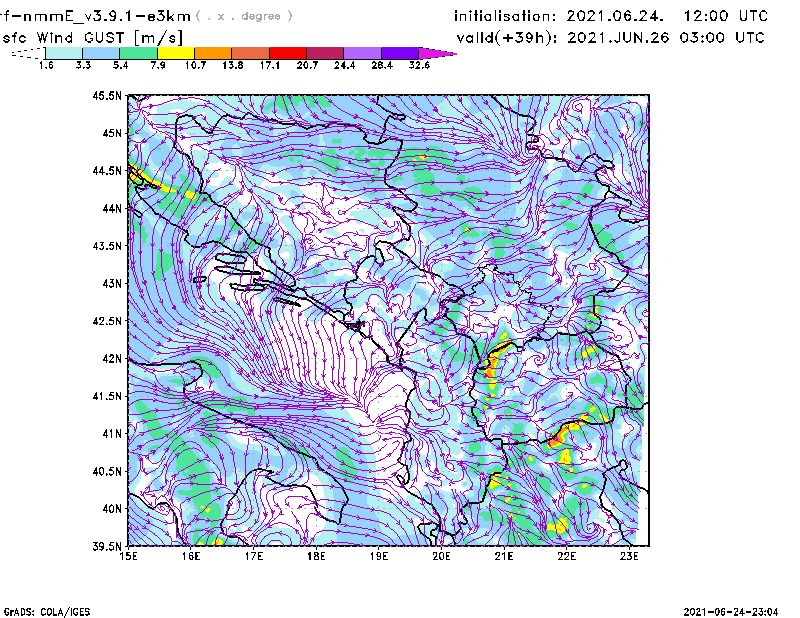Image resolution: width=800 pixels, height=618 pixels.
Task: Click the magenta arrow end of the colorbar
Action: click(x=437, y=53)
